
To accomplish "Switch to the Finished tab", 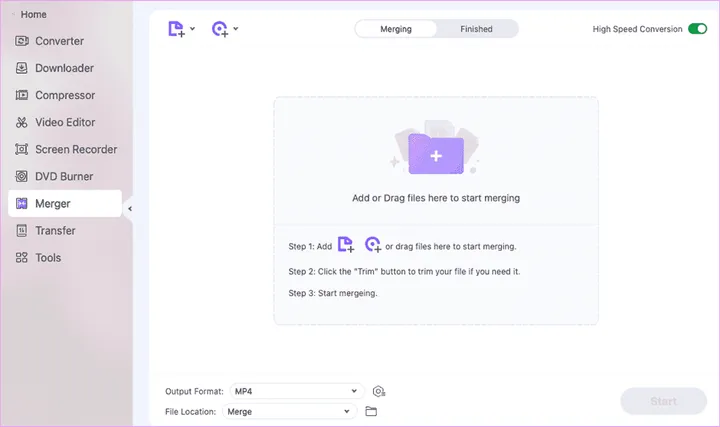I will point(476,29).
